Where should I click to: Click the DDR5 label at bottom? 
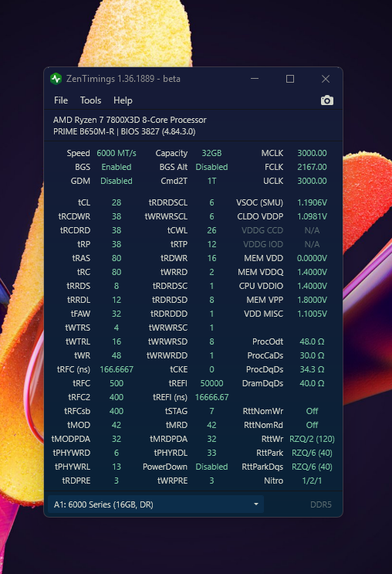coord(321,504)
